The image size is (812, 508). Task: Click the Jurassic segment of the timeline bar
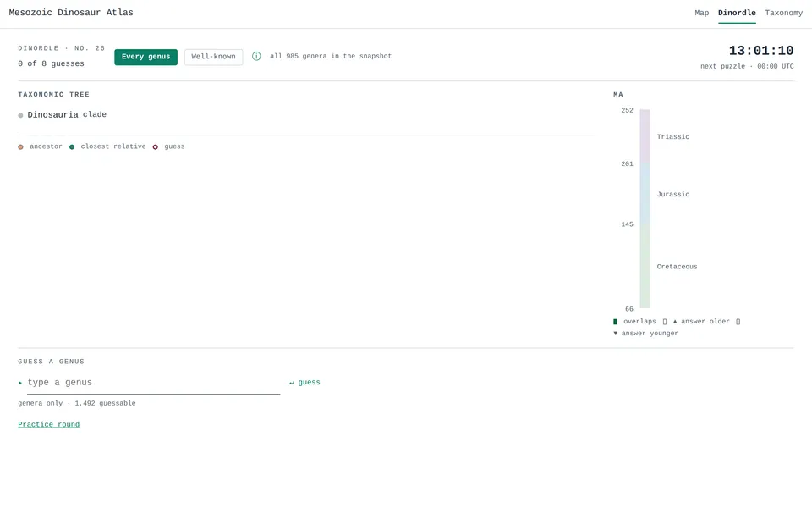[x=645, y=194]
